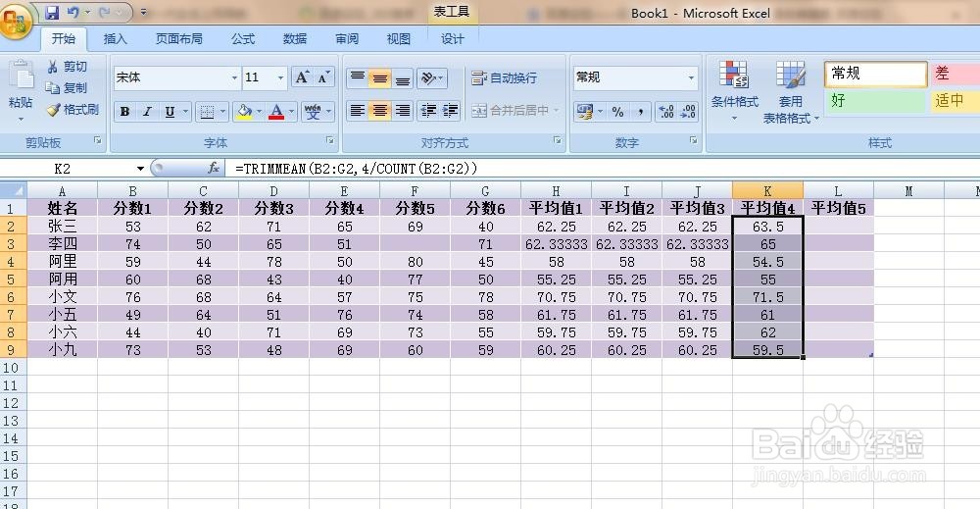
Task: Expand underline style dropdown arrow
Action: click(x=185, y=111)
